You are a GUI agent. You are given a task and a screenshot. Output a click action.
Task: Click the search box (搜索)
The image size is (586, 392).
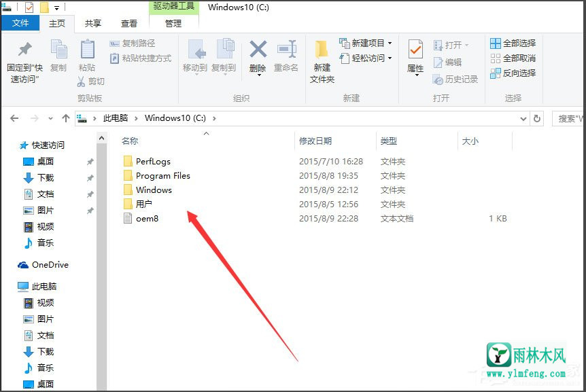(568, 119)
